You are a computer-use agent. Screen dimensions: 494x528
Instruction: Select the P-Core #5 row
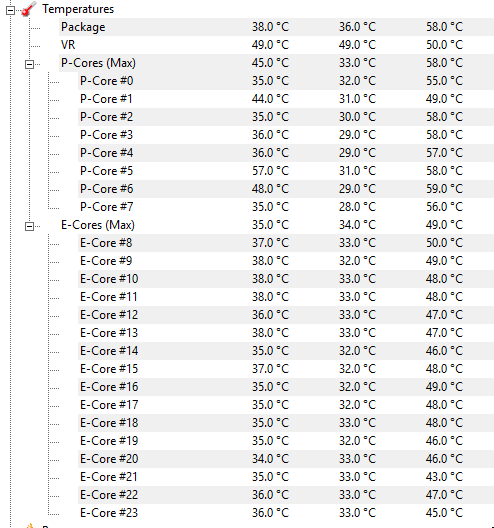tap(286, 171)
